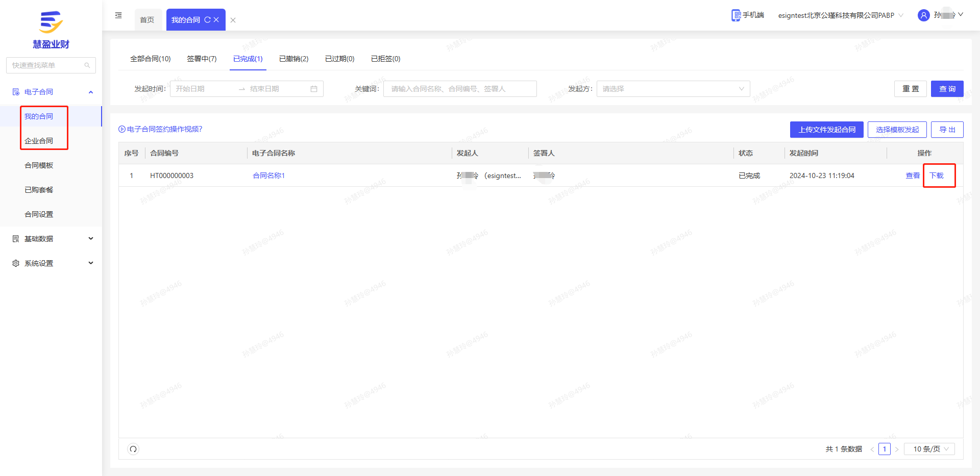Open the 10 条/页 page size dropdown

929,449
